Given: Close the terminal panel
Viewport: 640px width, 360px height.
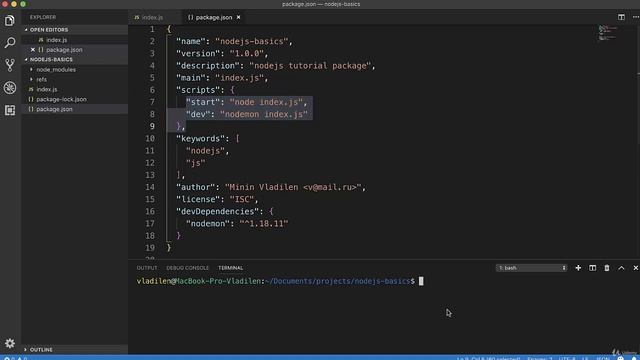Looking at the screenshot, I should point(636,268).
